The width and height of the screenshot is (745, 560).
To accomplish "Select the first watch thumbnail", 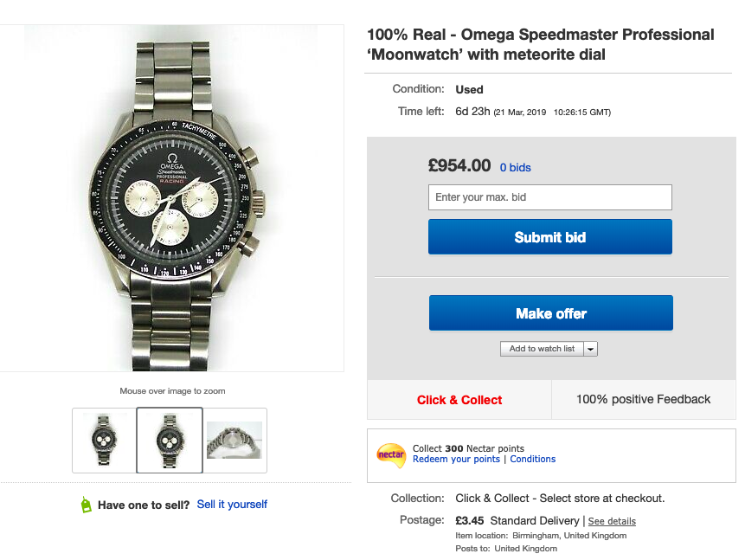I will point(104,441).
